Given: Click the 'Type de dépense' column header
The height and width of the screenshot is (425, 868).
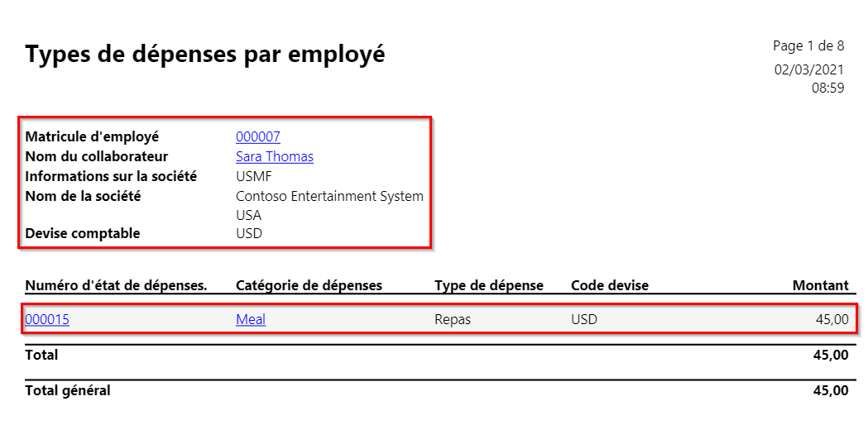Looking at the screenshot, I should coord(489,285).
